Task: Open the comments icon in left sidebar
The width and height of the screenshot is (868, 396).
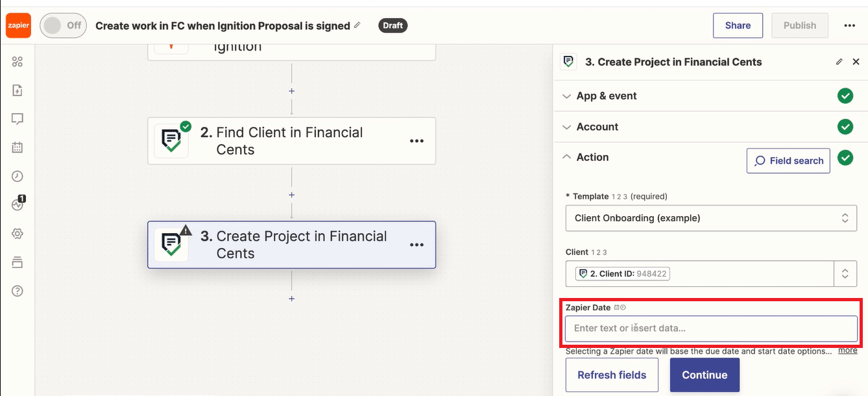Action: [x=18, y=119]
